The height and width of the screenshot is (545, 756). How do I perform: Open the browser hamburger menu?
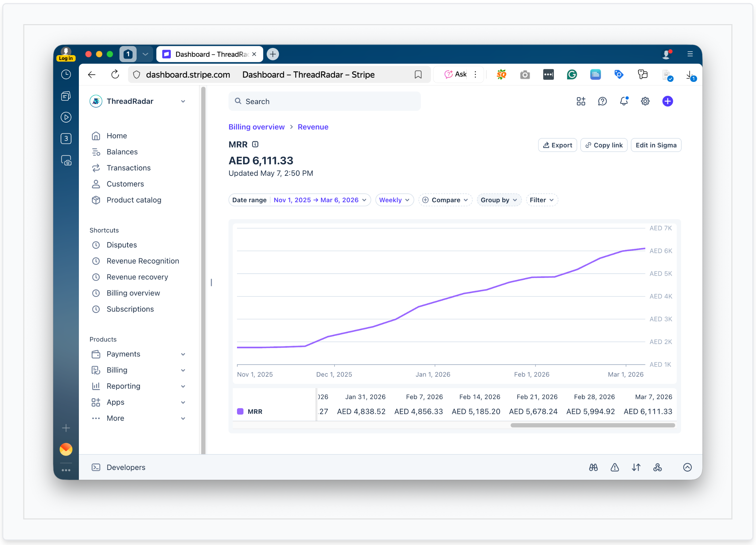tap(690, 54)
